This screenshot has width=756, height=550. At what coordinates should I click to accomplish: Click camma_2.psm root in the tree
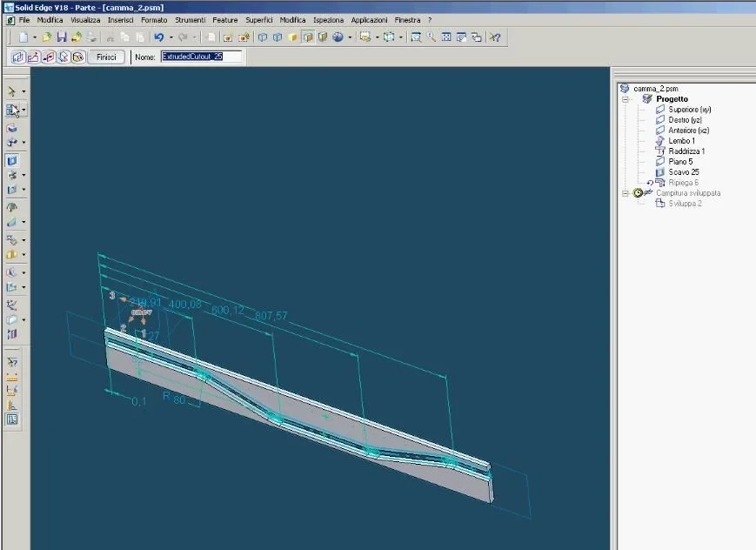point(656,89)
